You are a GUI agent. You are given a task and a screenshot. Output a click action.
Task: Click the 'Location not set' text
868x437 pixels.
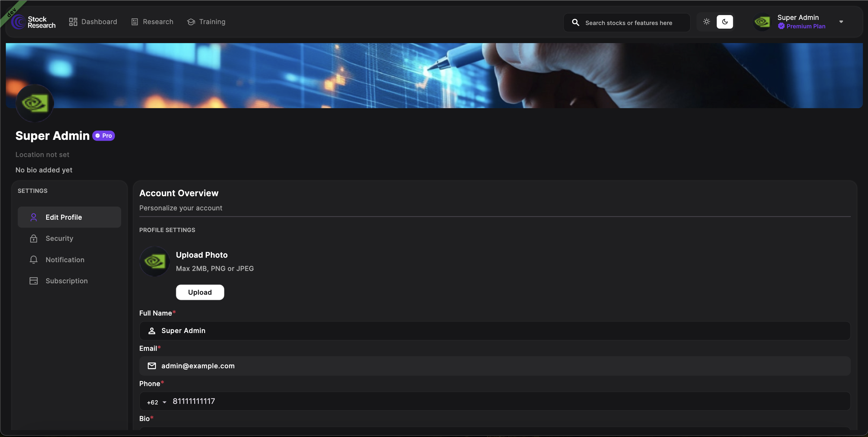pyautogui.click(x=43, y=155)
